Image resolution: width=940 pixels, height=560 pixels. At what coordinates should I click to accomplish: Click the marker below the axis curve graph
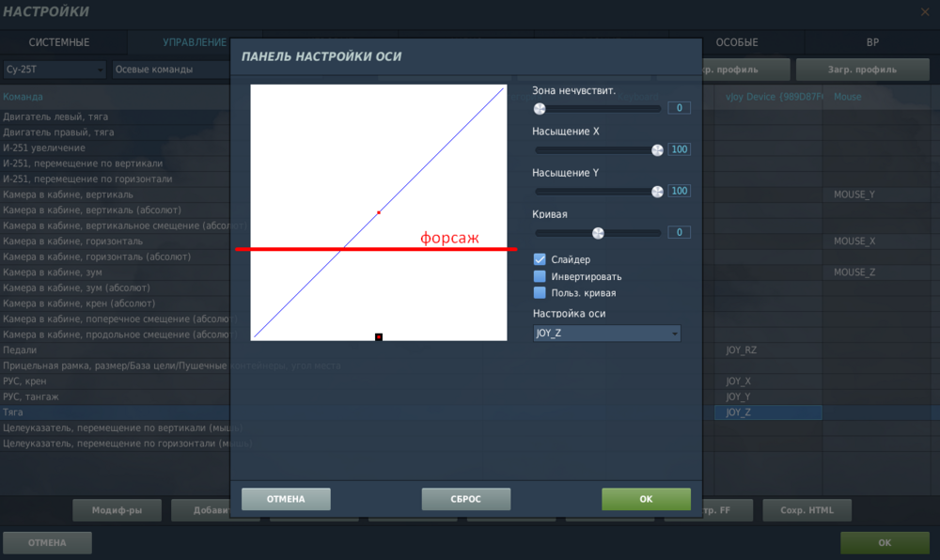pos(379,335)
